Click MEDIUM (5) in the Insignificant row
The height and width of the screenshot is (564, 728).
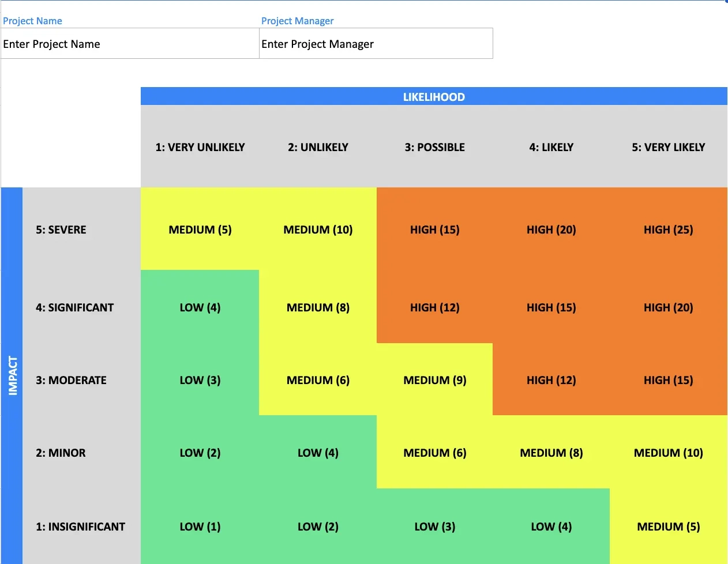pyautogui.click(x=668, y=527)
